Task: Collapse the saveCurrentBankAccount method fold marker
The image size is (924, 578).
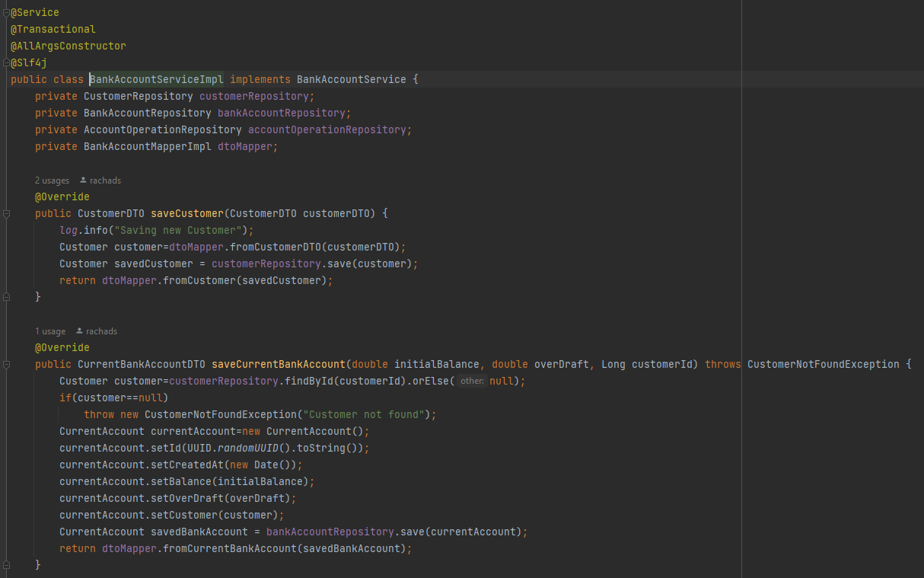Action: tap(5, 364)
